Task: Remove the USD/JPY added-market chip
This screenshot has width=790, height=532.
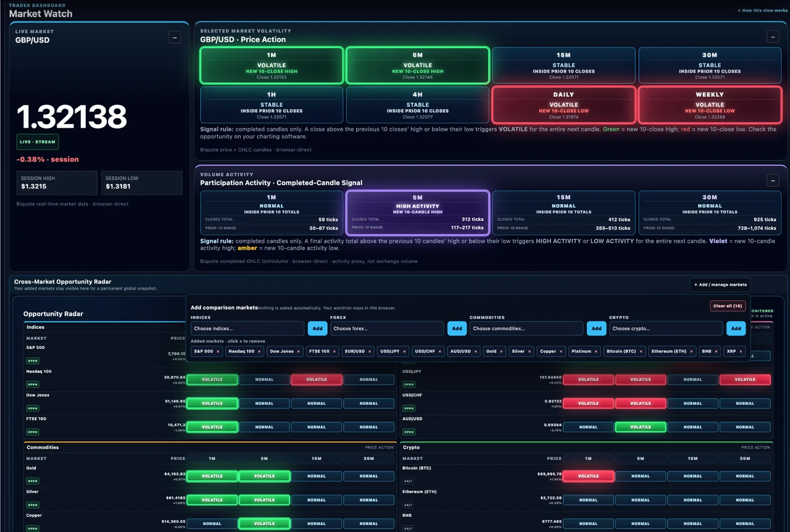Action: click(404, 351)
